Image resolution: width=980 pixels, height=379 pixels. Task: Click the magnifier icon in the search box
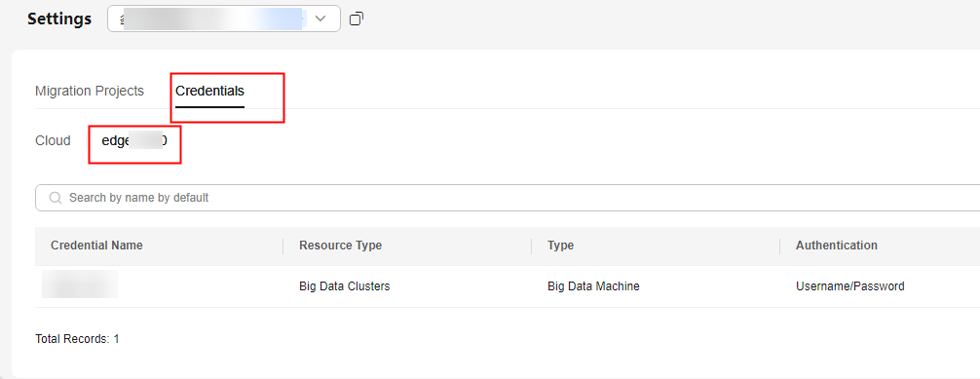coord(56,198)
